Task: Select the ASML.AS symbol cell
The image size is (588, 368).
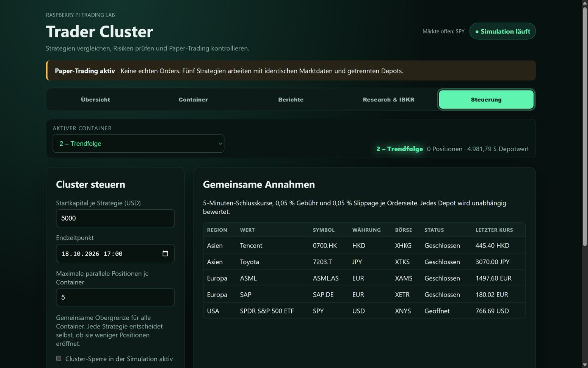Action: (326, 278)
